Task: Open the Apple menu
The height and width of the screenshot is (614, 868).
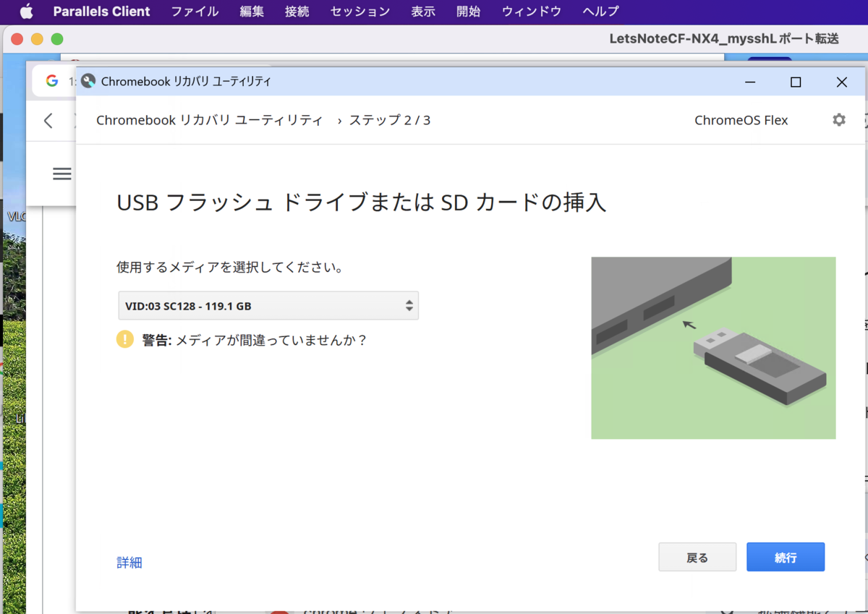Action: click(x=26, y=11)
